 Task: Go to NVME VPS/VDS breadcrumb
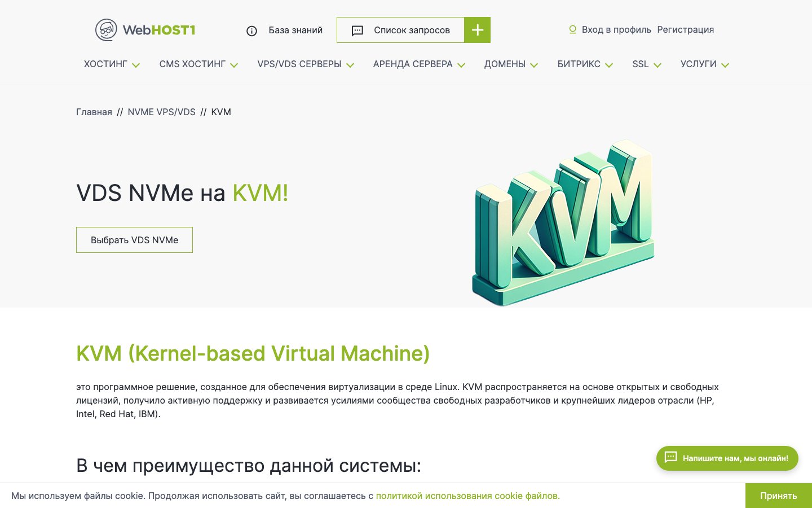coord(161,112)
